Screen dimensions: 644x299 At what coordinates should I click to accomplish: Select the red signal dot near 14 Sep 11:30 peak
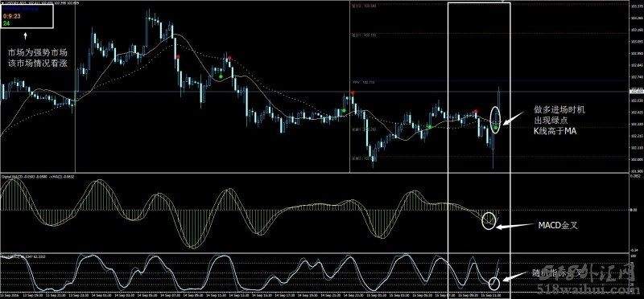[x=229, y=58]
